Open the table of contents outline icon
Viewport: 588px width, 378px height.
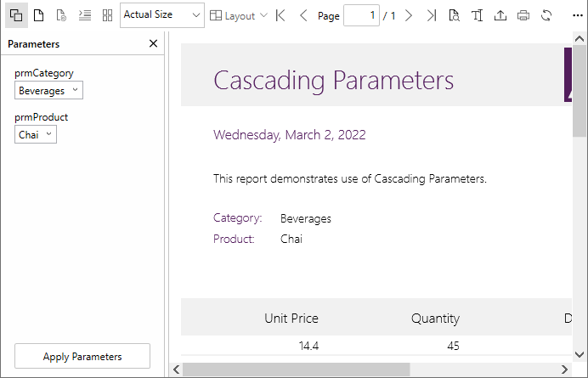click(x=84, y=15)
